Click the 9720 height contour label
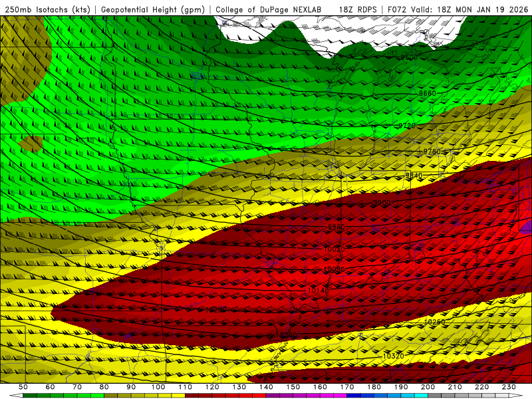The image size is (532, 399). click(407, 126)
